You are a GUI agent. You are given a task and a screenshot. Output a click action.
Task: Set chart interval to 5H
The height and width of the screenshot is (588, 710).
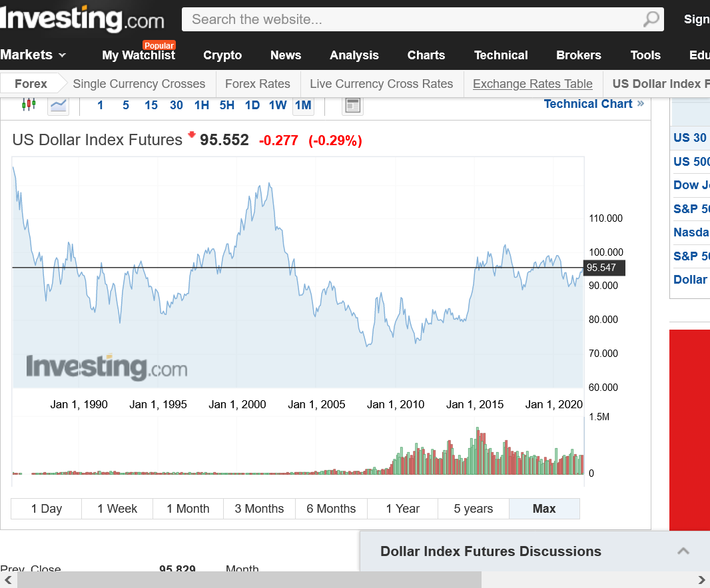click(x=227, y=105)
